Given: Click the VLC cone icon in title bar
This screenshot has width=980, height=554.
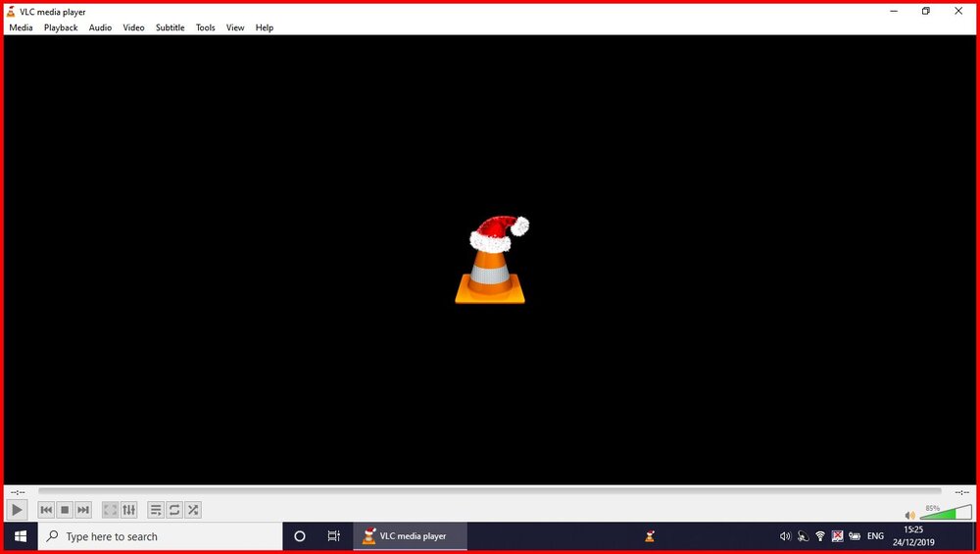Looking at the screenshot, I should [x=11, y=11].
